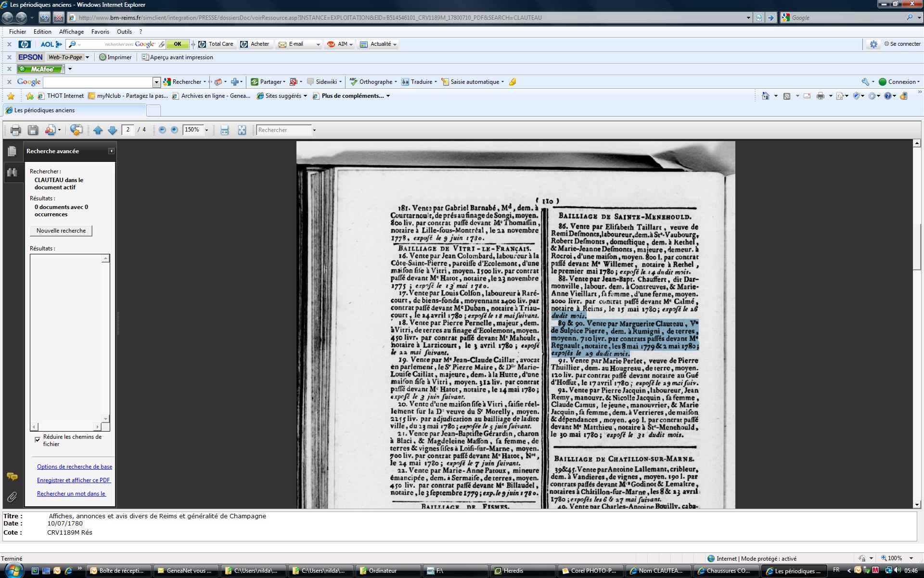Open the attachments paperclip panel
This screenshot has height=578, width=924.
[x=12, y=497]
